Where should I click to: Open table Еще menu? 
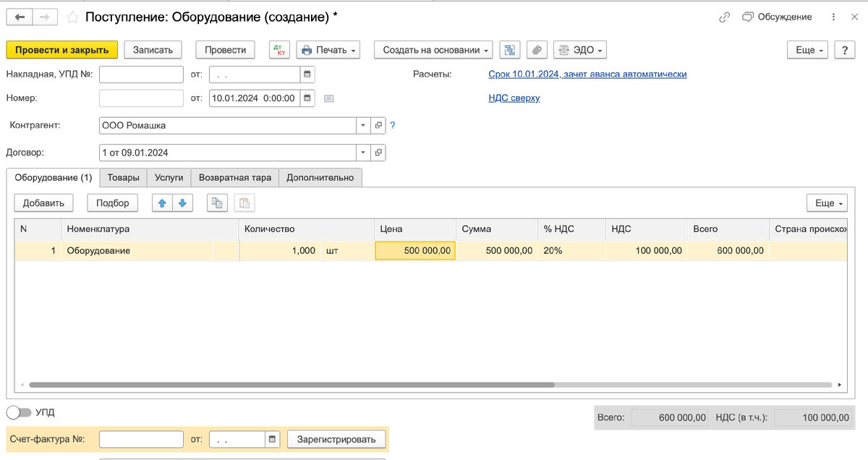pyautogui.click(x=828, y=203)
